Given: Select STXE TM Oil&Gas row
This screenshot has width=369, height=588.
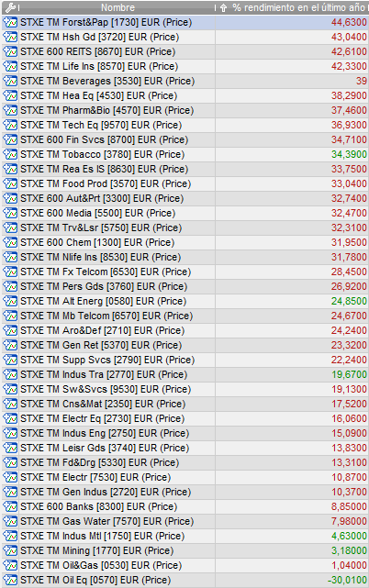Looking at the screenshot, I should coord(184,565).
